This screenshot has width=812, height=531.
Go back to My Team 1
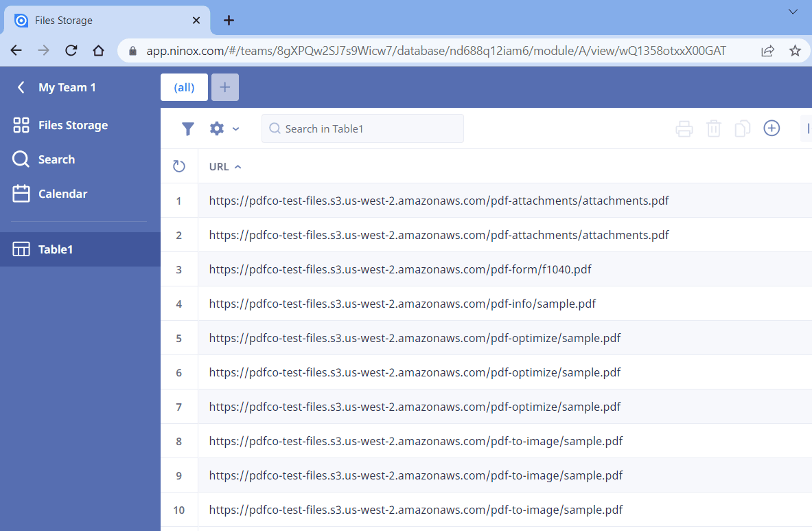[x=56, y=87]
